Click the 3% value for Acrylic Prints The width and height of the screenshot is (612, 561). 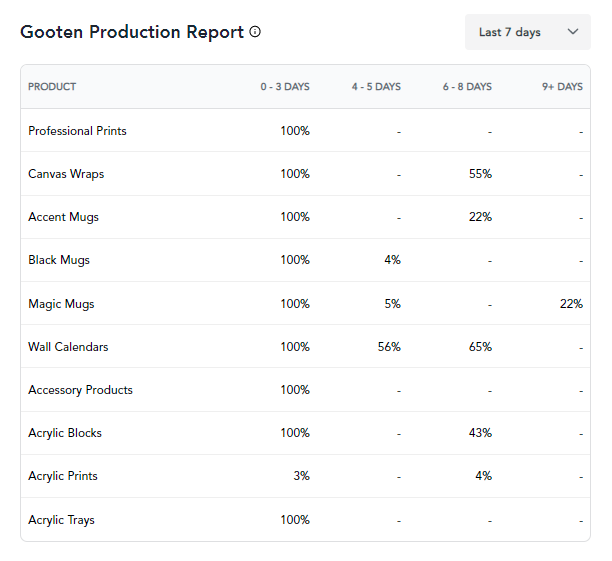[x=301, y=476]
